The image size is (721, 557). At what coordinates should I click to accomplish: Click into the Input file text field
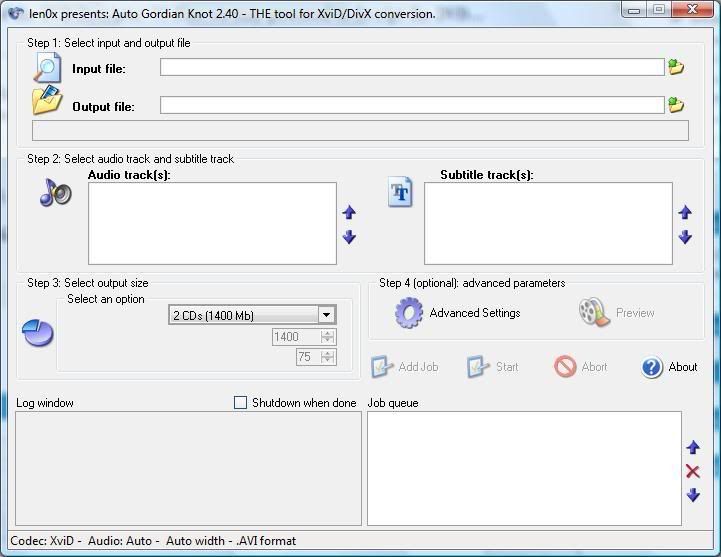coord(412,67)
